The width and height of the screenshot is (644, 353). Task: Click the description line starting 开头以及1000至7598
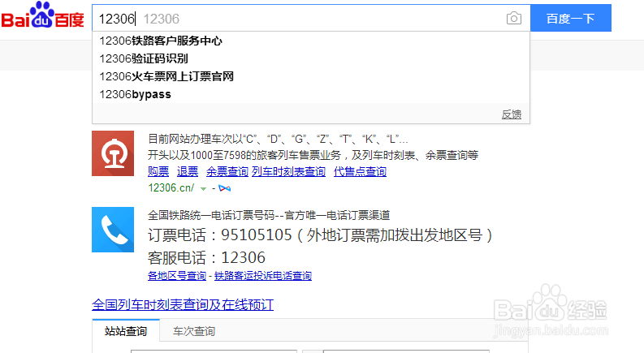(x=313, y=155)
